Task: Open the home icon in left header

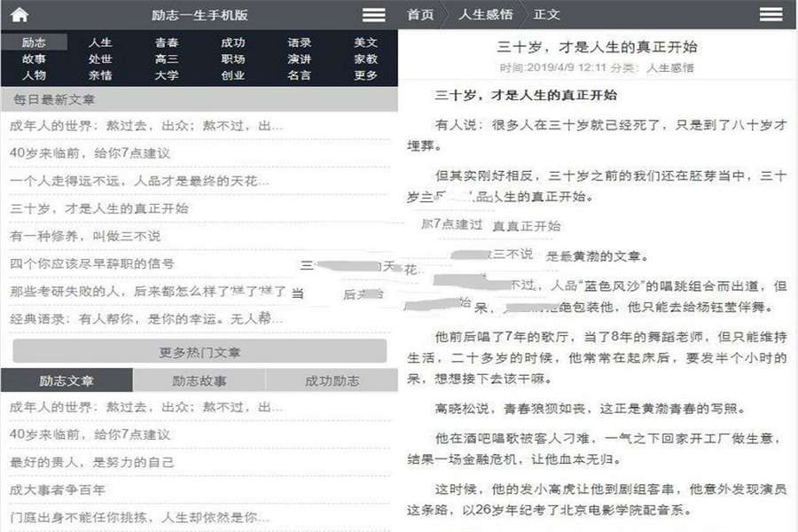Action: pos(20,15)
